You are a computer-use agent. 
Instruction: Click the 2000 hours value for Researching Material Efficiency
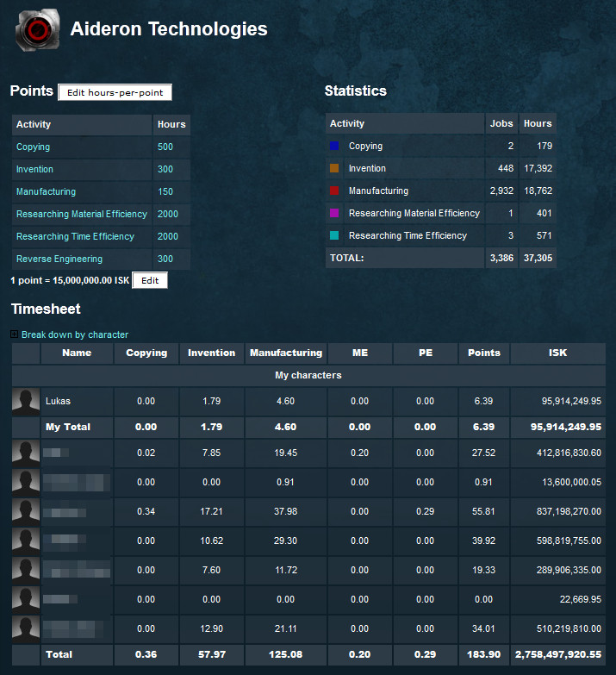pyautogui.click(x=168, y=214)
